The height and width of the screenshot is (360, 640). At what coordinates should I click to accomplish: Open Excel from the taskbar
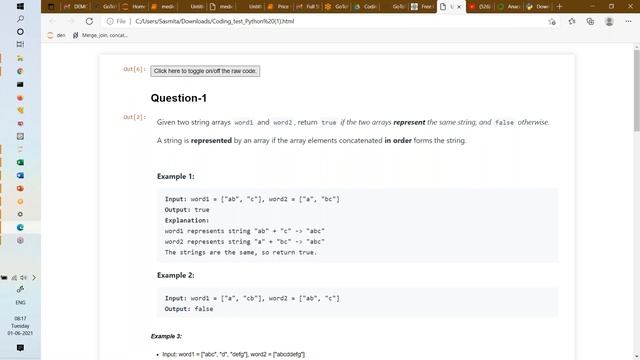20,162
